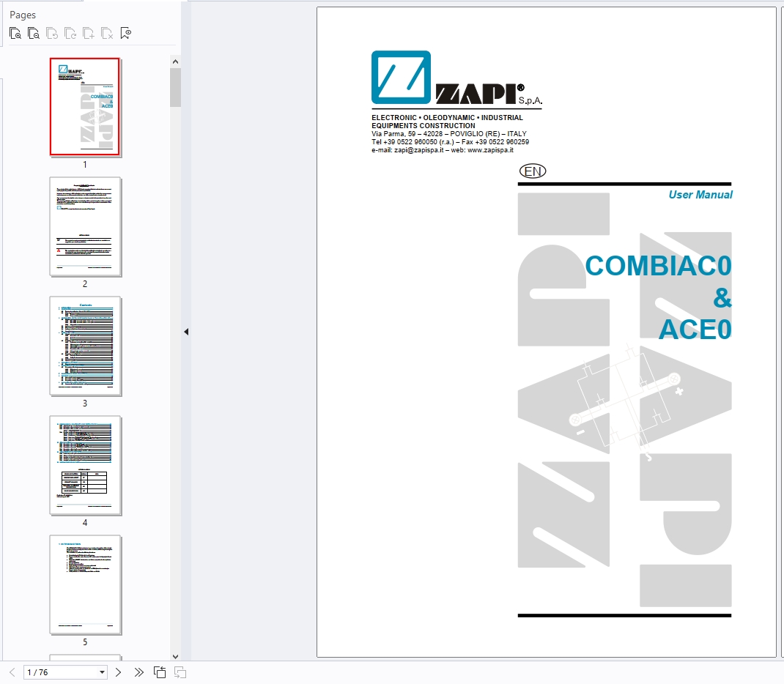Click the EQUIPMENTS CONSTRUCTION line
784x684 pixels.
pyautogui.click(x=423, y=126)
